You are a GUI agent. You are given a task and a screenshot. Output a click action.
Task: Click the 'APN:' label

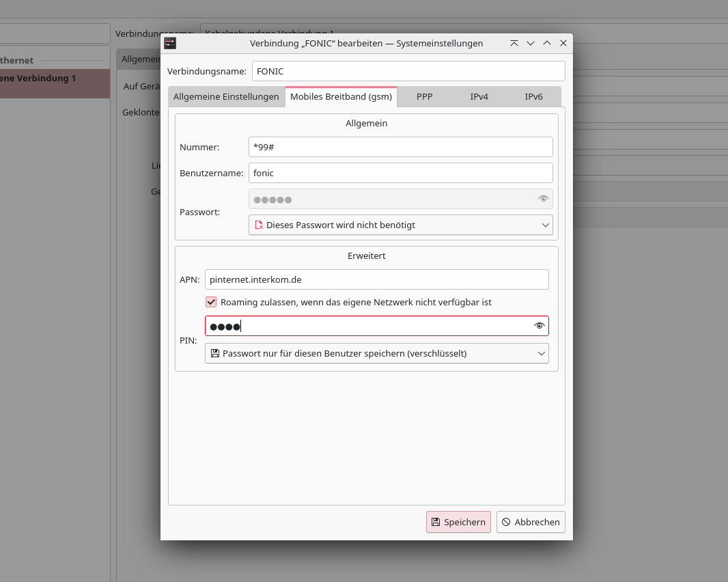[x=189, y=279]
